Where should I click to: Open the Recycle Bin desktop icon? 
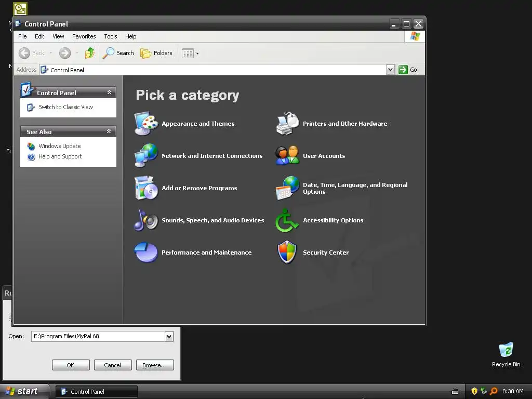[x=506, y=350]
